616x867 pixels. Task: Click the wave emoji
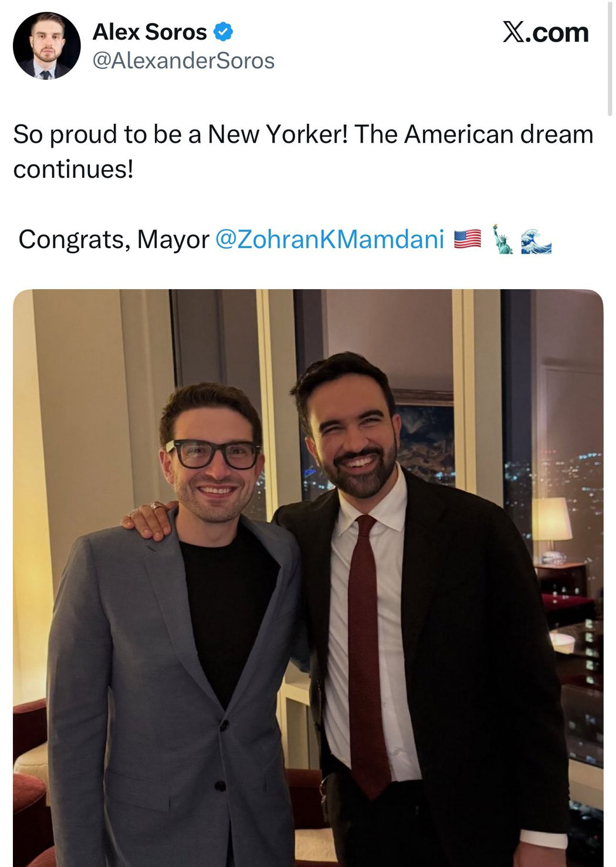tap(536, 240)
